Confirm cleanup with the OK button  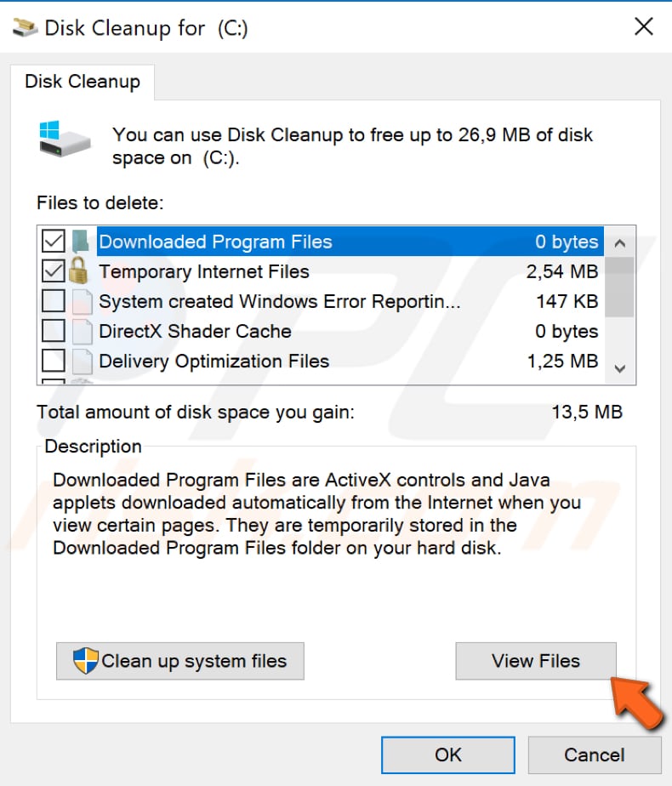(x=448, y=755)
